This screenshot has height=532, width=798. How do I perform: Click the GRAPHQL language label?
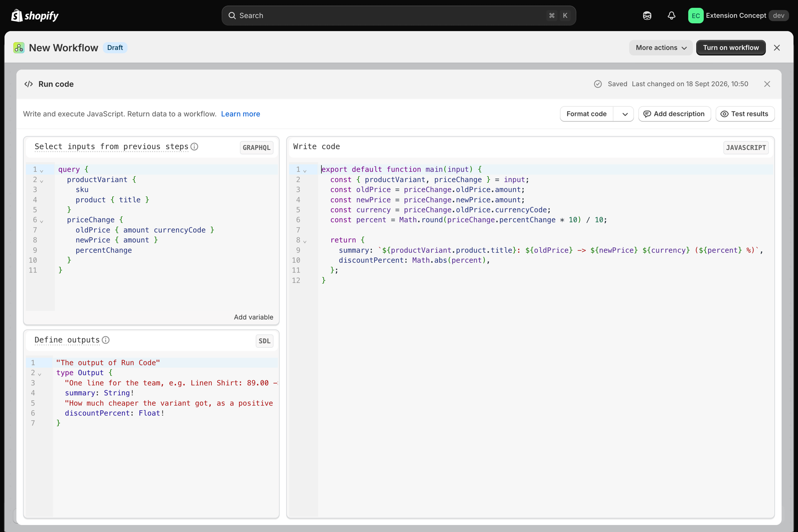256,148
